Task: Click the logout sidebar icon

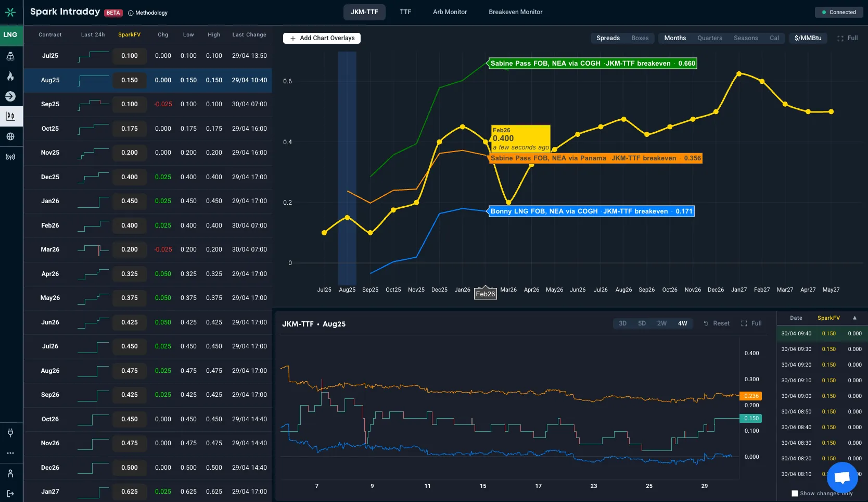Action: point(10,494)
